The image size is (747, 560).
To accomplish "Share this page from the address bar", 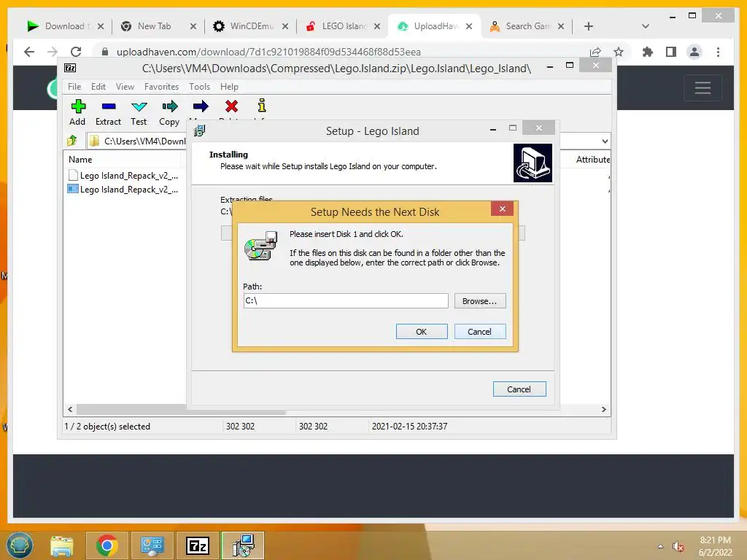I will tap(595, 52).
